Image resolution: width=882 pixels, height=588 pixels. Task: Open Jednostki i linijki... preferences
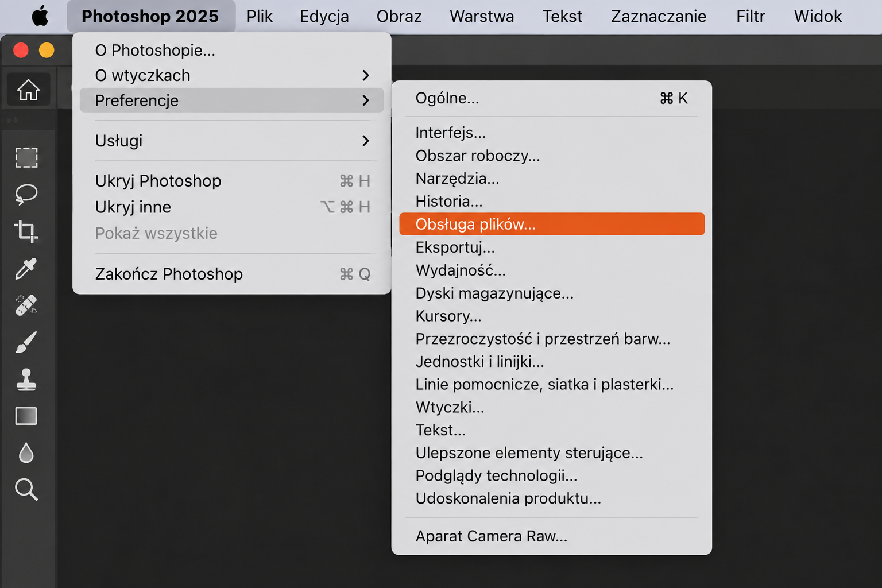coord(552,362)
